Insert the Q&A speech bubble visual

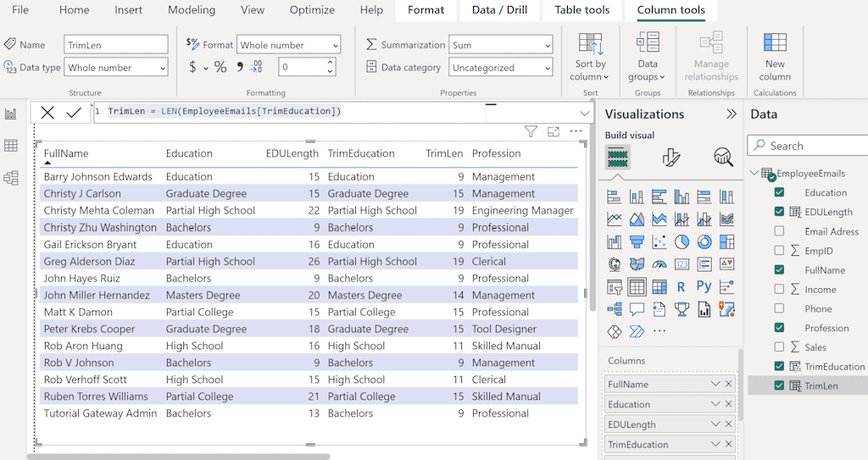click(x=637, y=309)
